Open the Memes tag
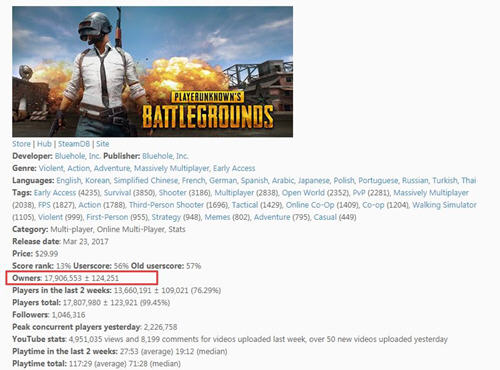 [x=217, y=217]
